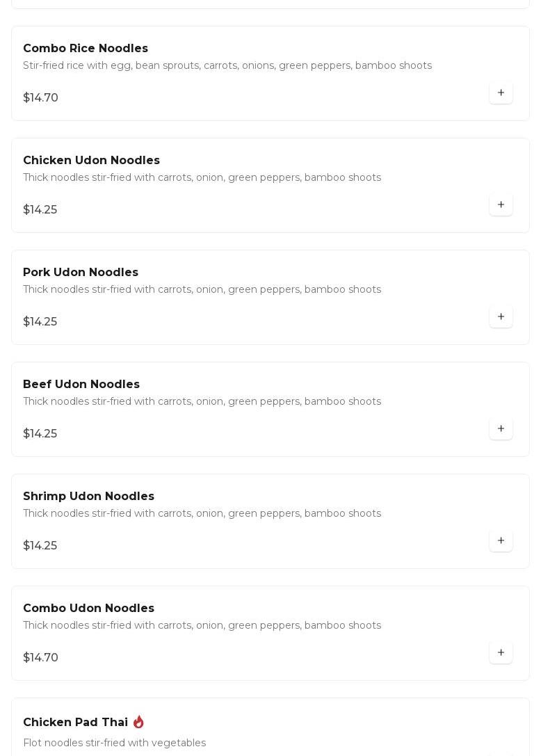Select the Beef Udon Noodles heading
The width and height of the screenshot is (541, 756).
[81, 384]
